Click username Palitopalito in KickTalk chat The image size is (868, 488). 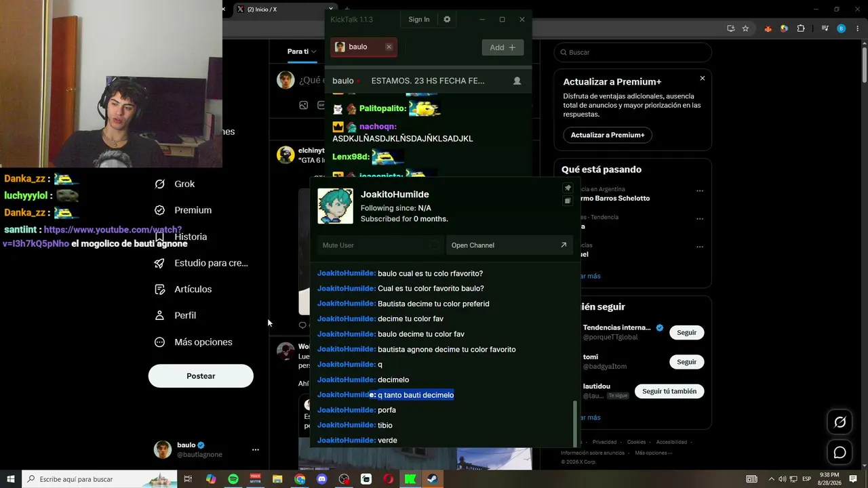pyautogui.click(x=382, y=108)
